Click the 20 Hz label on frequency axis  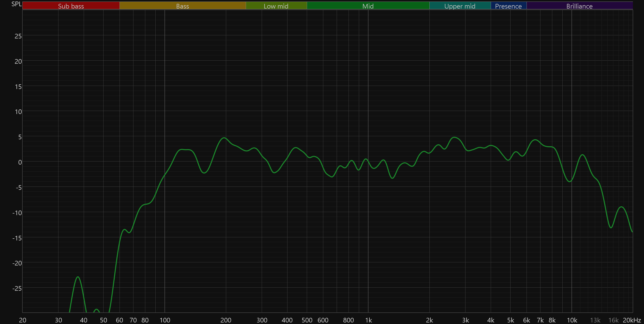(x=23, y=320)
